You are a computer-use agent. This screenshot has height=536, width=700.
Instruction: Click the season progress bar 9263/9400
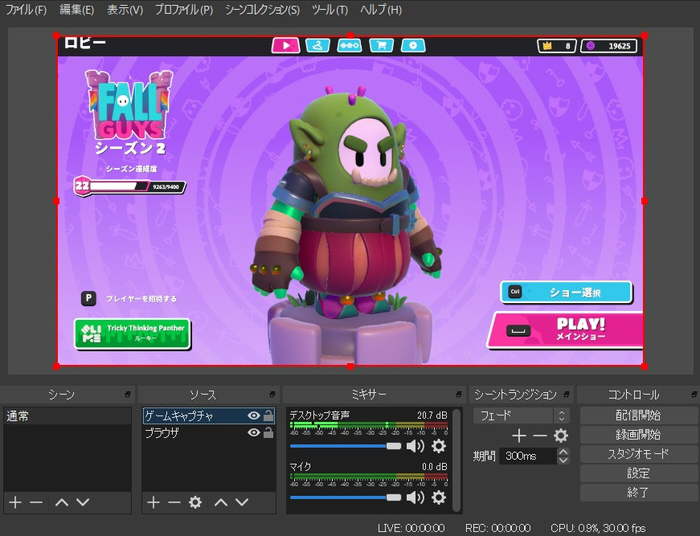pos(129,187)
